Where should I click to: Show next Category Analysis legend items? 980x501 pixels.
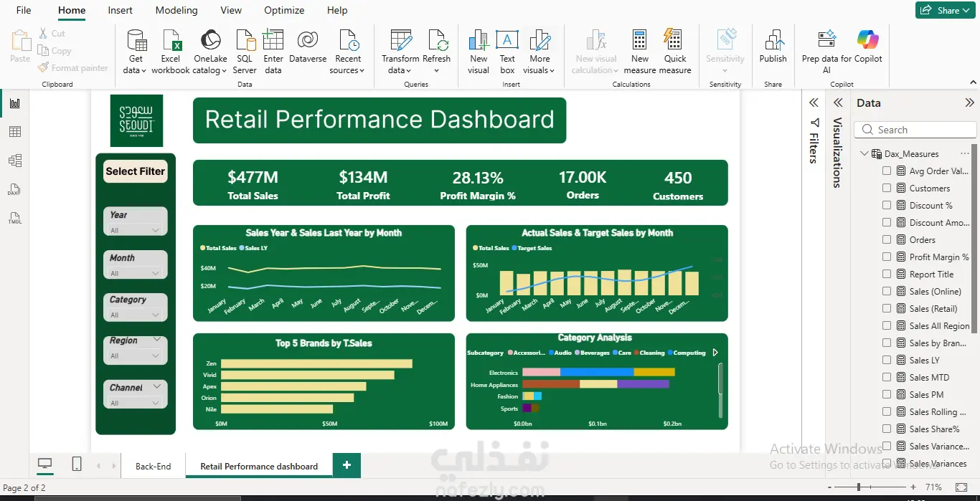[715, 353]
